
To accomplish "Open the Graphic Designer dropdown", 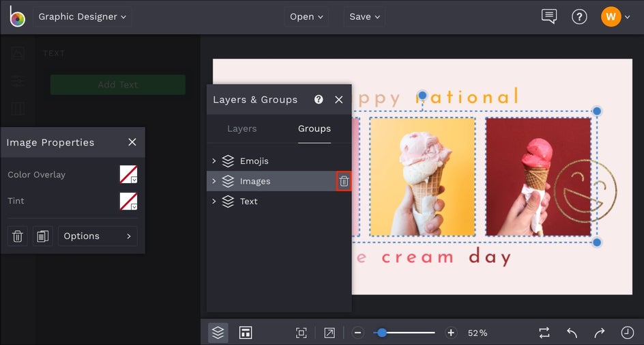I will pyautogui.click(x=82, y=17).
